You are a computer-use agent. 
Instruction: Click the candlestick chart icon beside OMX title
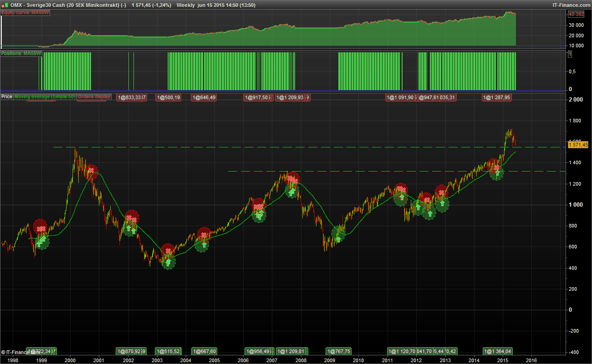pyautogui.click(x=5, y=5)
